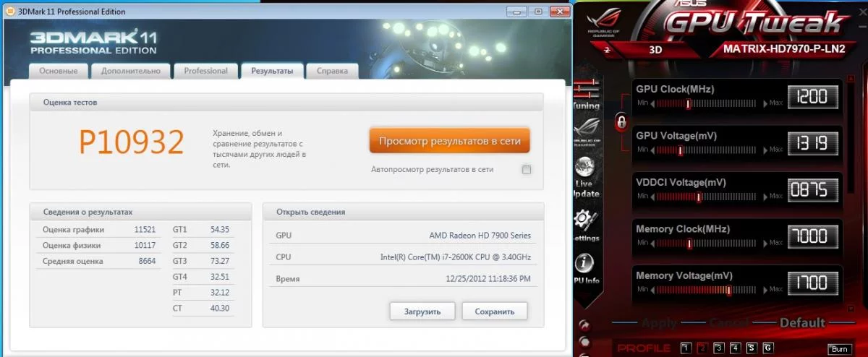Open the Дополнительно tab in 3DMark
This screenshot has height=357, width=868.
coord(131,71)
